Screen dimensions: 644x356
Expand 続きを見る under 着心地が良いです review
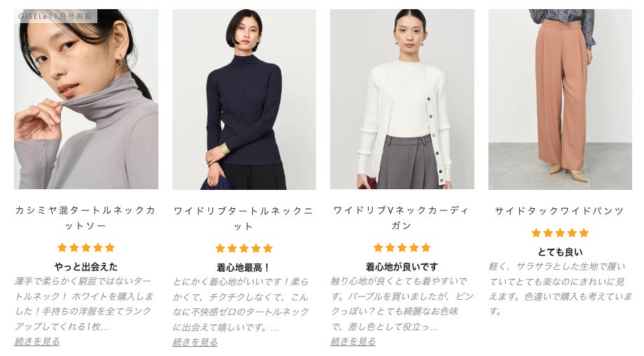[352, 341]
